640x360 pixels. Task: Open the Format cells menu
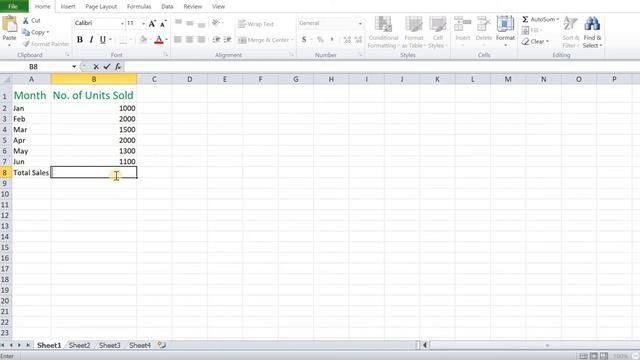[x=505, y=31]
